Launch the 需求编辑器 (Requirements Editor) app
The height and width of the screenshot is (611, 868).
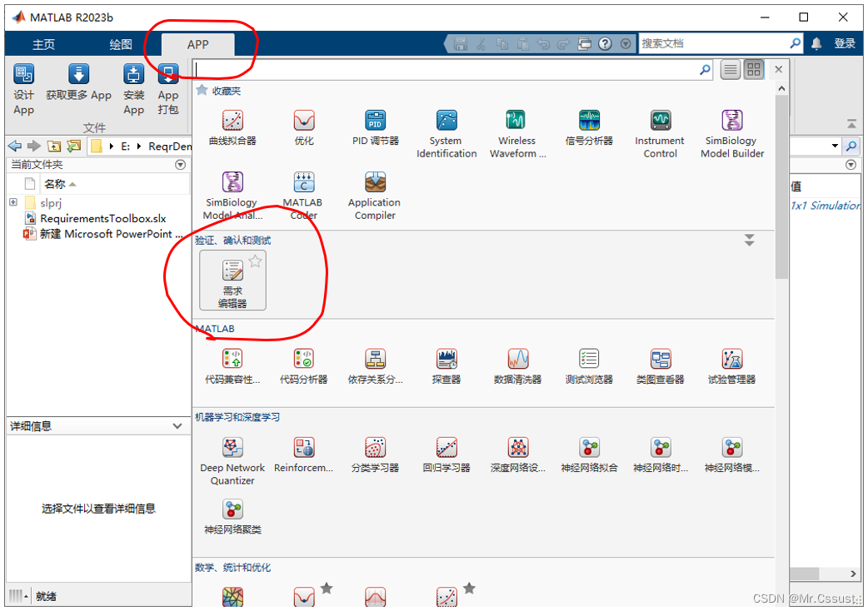tap(232, 281)
